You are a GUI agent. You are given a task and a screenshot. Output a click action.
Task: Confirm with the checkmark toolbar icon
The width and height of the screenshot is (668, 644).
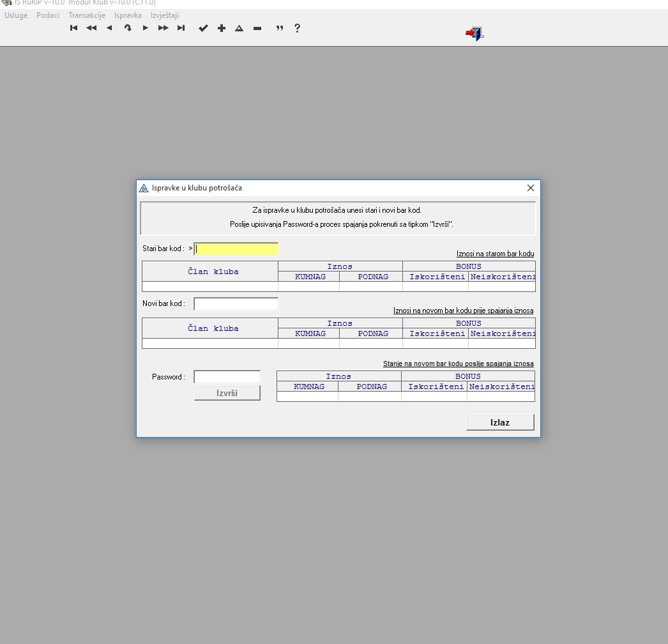pos(203,28)
